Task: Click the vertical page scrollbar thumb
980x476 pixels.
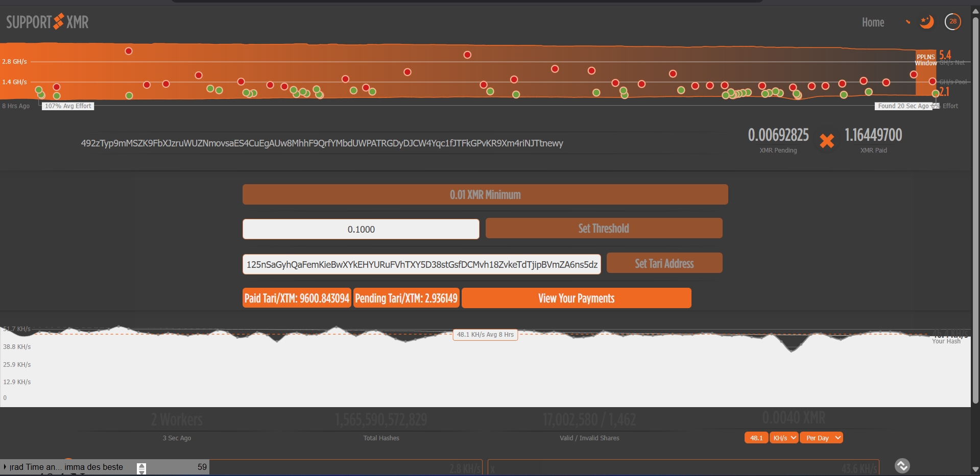Action: pos(975,210)
